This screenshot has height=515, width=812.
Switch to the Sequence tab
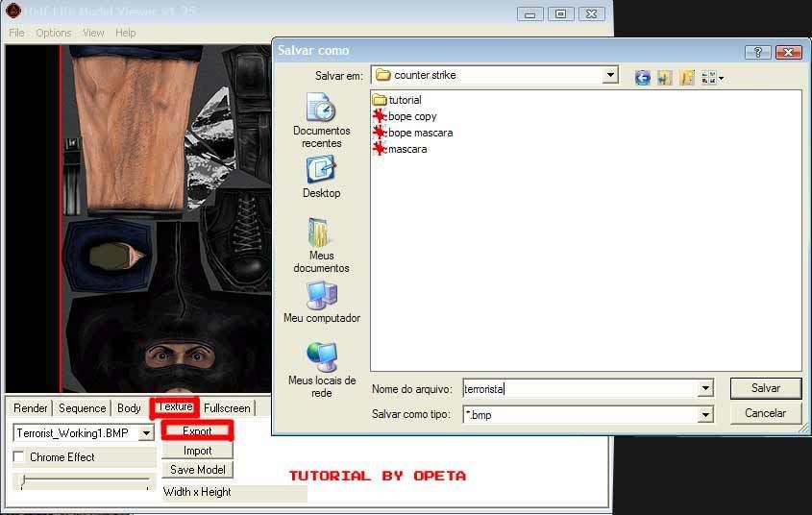tap(82, 407)
